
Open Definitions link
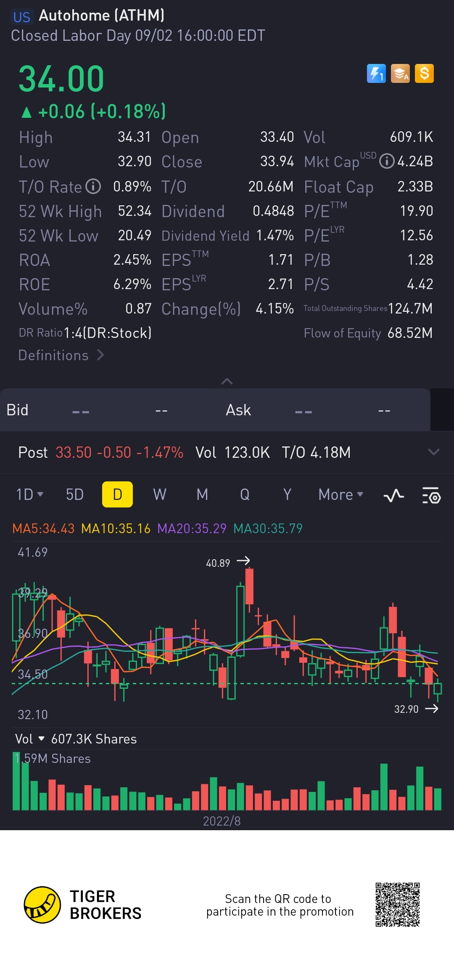61,355
